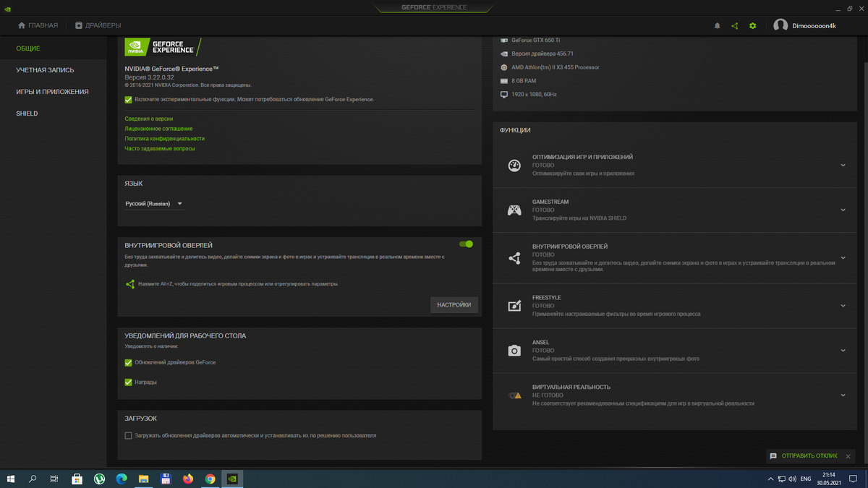Image resolution: width=868 pixels, height=488 pixels.
Task: Click the speedometer icon for game optimization
Action: tap(514, 166)
